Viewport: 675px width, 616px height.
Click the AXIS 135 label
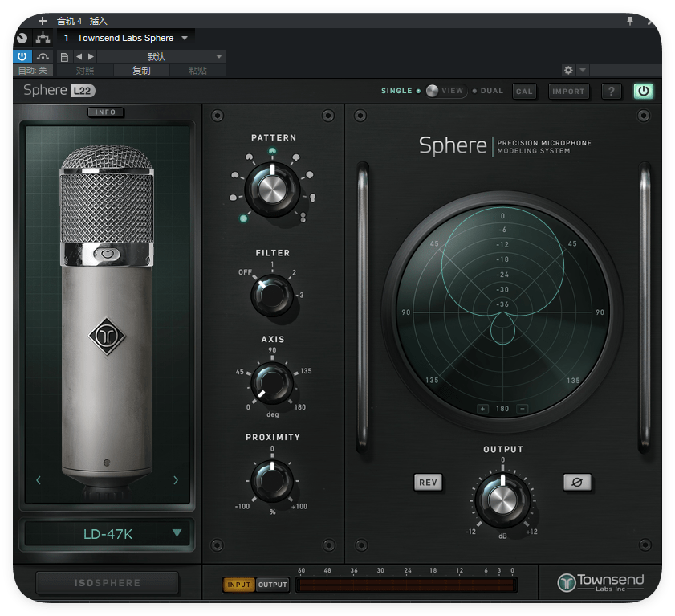pos(306,371)
